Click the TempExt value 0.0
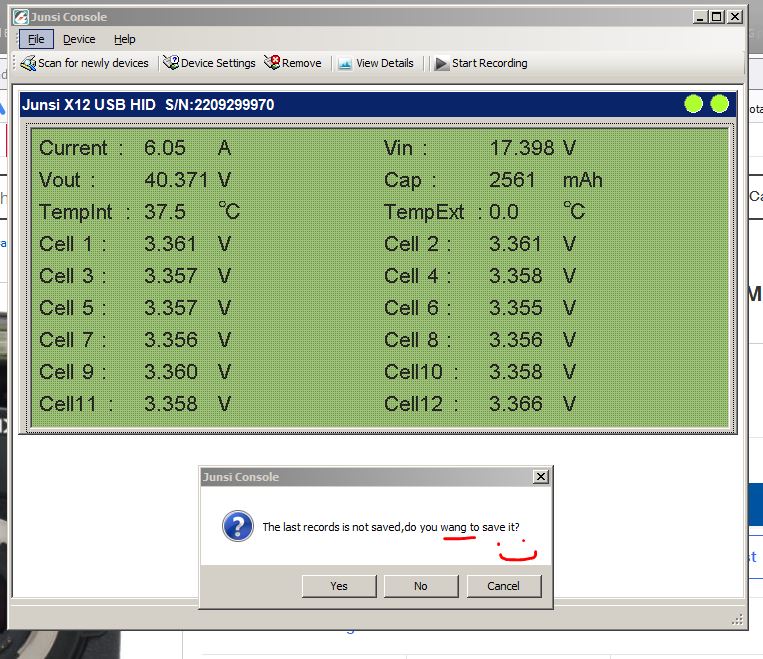The width and height of the screenshot is (763, 659). click(504, 212)
